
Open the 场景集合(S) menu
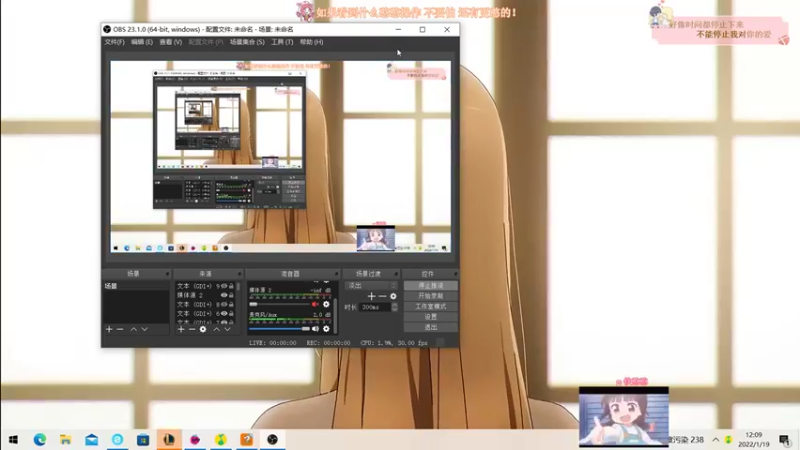pyautogui.click(x=247, y=42)
